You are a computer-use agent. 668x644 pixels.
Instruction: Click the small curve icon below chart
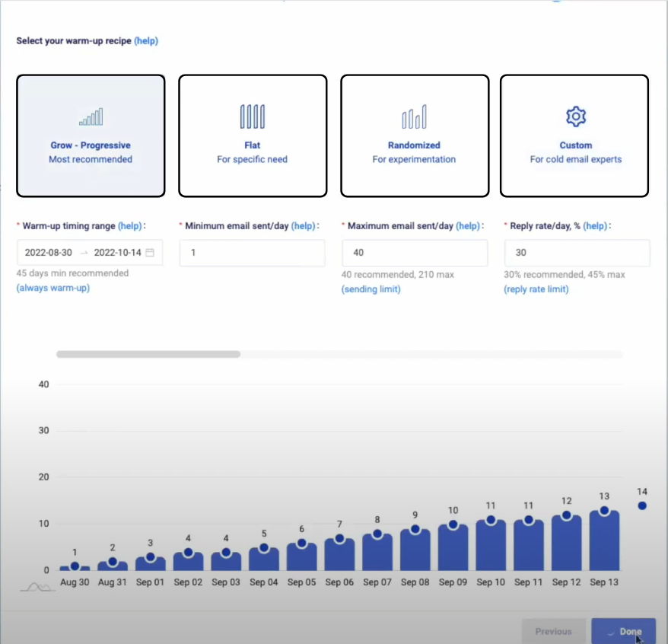37,587
